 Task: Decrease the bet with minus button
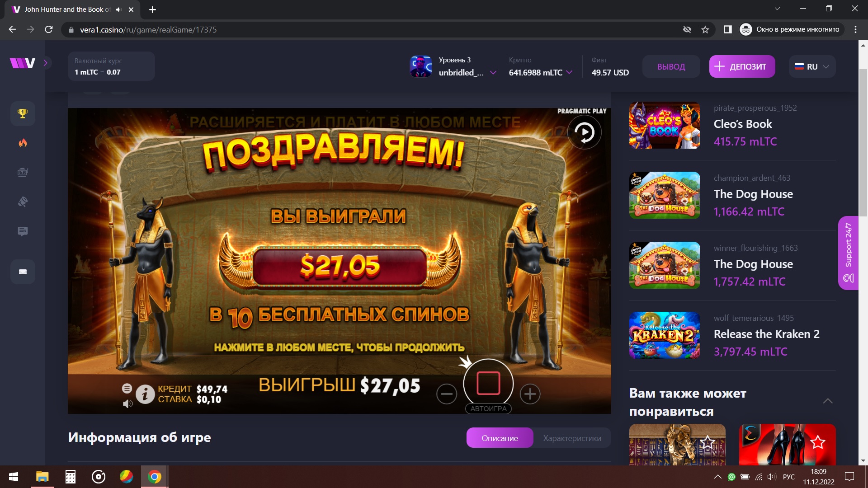(x=447, y=394)
